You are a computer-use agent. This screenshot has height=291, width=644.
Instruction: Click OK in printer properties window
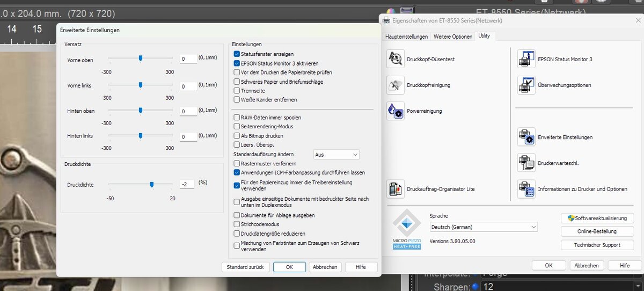(x=548, y=265)
